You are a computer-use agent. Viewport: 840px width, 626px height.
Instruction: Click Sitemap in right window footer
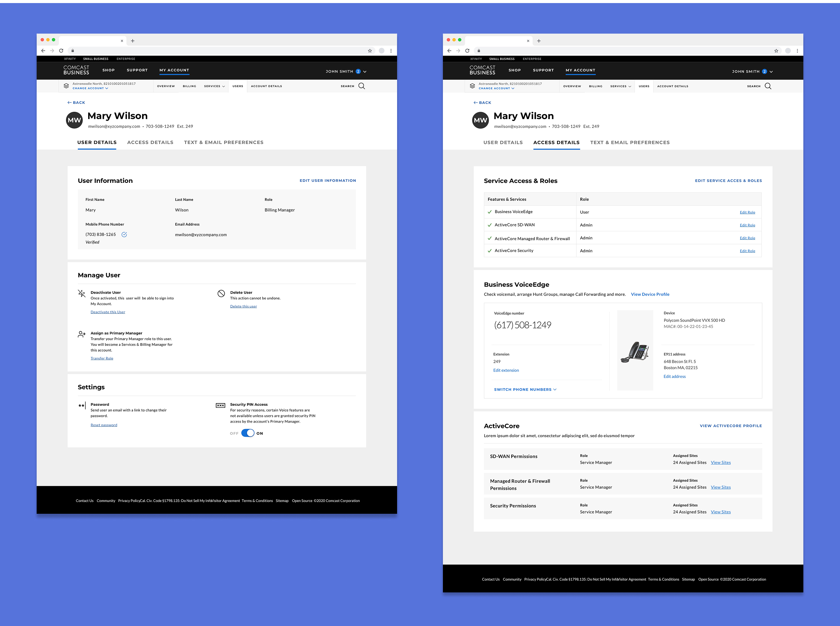(688, 579)
